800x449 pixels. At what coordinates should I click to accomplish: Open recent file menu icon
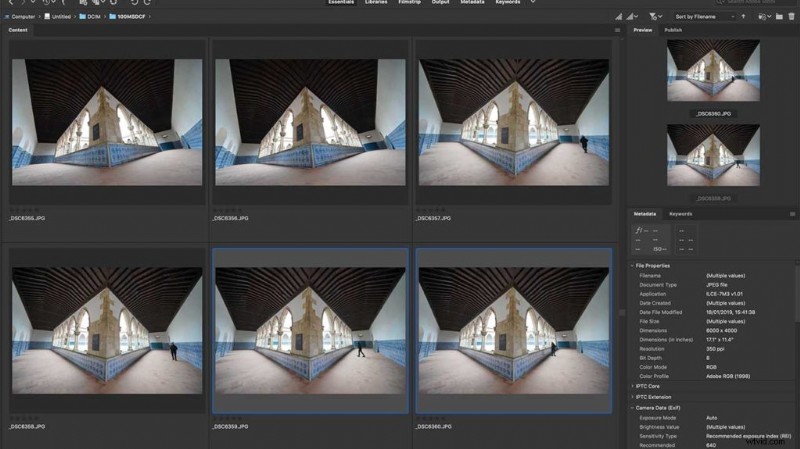(764, 17)
